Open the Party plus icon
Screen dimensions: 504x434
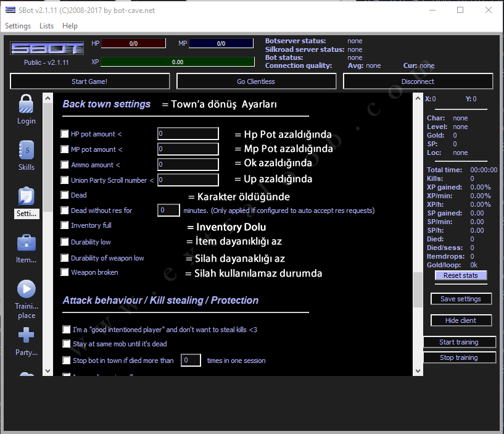[27, 335]
